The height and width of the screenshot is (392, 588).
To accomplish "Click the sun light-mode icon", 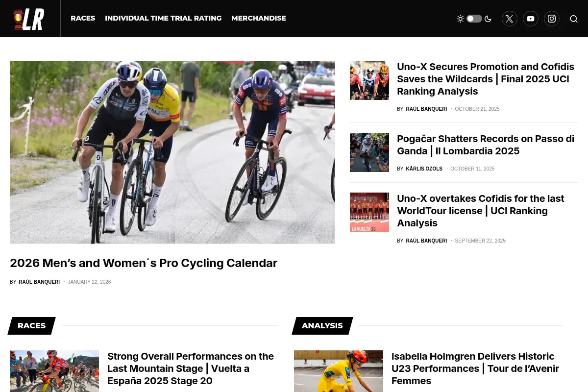I will [460, 19].
